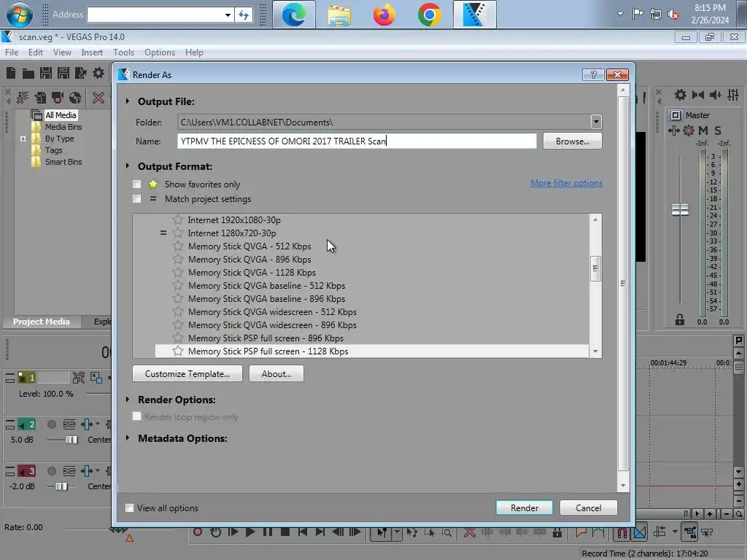Click the Browse... button

pos(572,141)
